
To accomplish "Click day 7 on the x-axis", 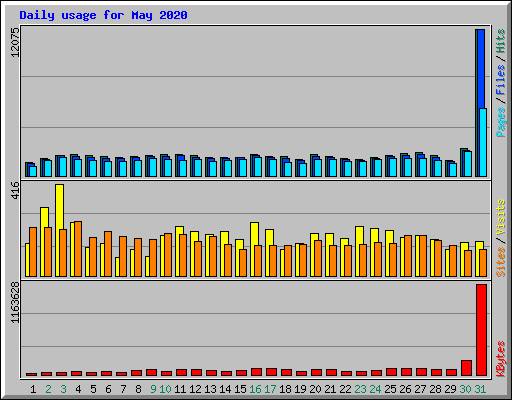I will pos(123,389).
